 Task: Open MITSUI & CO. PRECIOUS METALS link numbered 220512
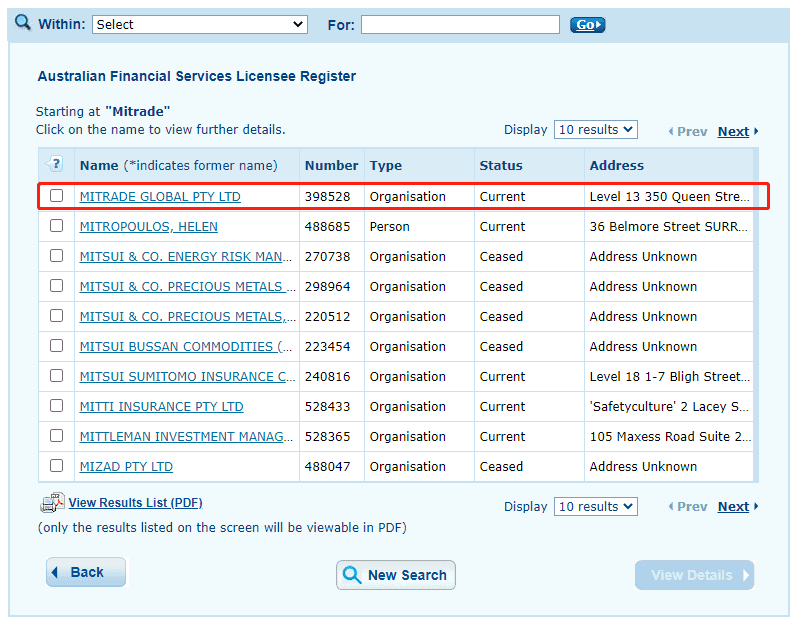click(x=187, y=317)
